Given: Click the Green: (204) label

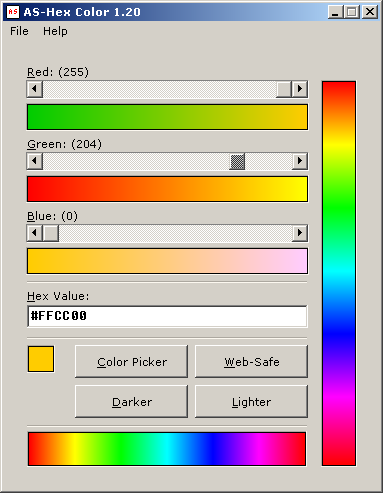Looking at the screenshot, I should point(64,144).
